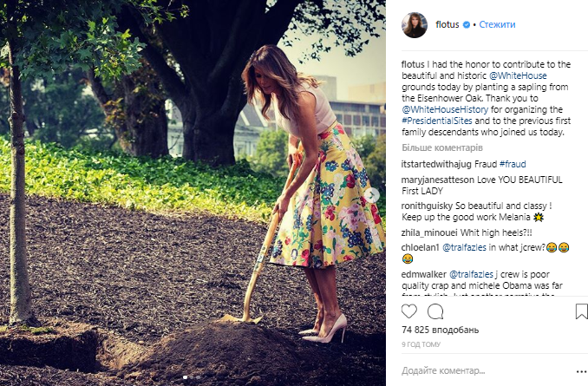Save post with the bookmark icon

(x=581, y=311)
